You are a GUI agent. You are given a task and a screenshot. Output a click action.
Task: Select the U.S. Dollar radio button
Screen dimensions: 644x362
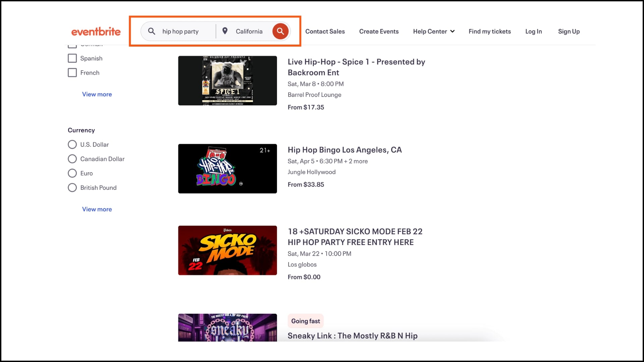click(72, 144)
